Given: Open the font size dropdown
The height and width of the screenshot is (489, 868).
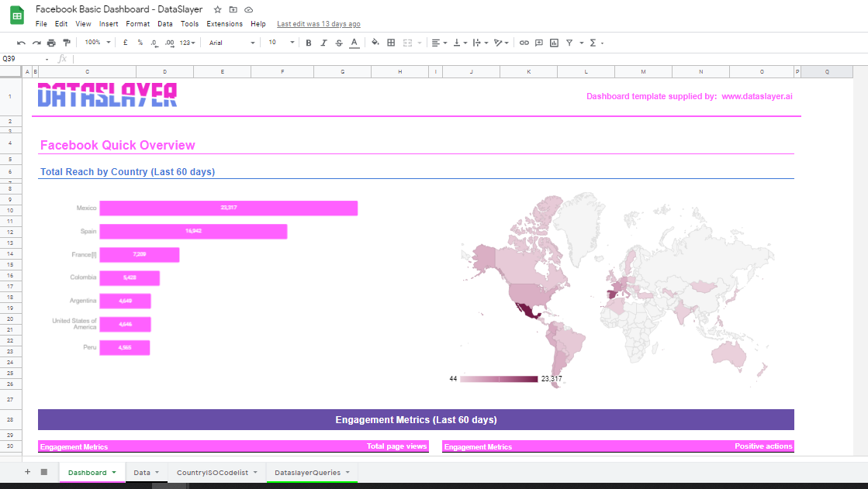Looking at the screenshot, I should pyautogui.click(x=281, y=43).
